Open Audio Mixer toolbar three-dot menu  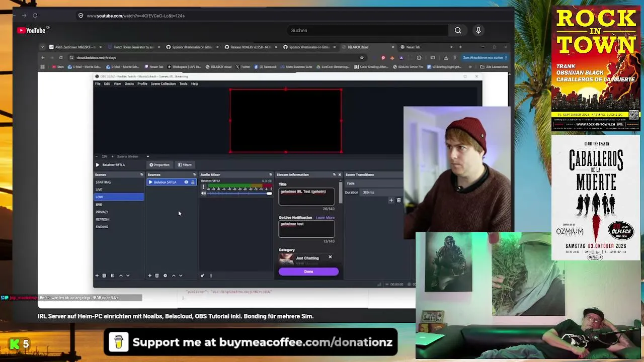(x=211, y=276)
